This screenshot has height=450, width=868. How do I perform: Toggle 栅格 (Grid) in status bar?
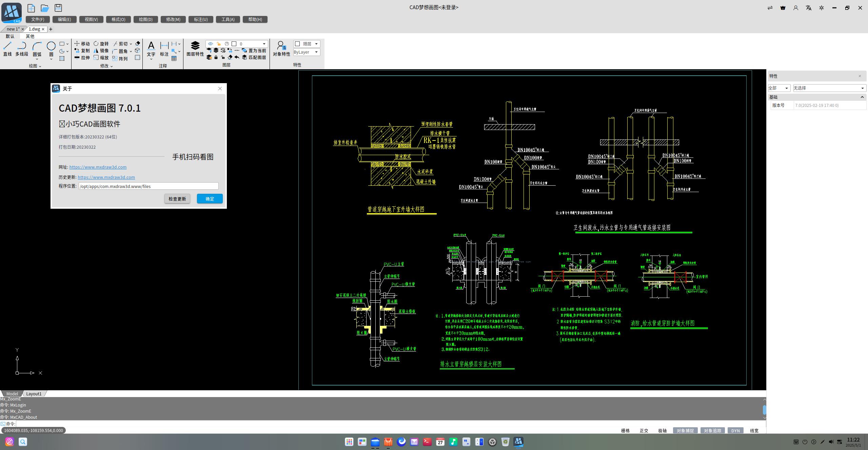click(x=625, y=431)
